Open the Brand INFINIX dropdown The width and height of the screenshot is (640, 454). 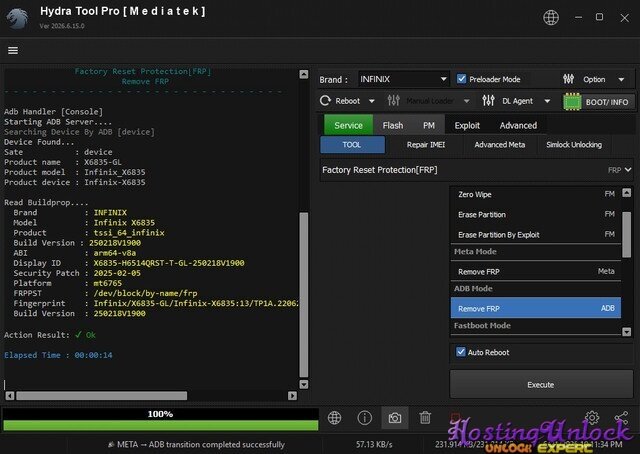[403, 79]
